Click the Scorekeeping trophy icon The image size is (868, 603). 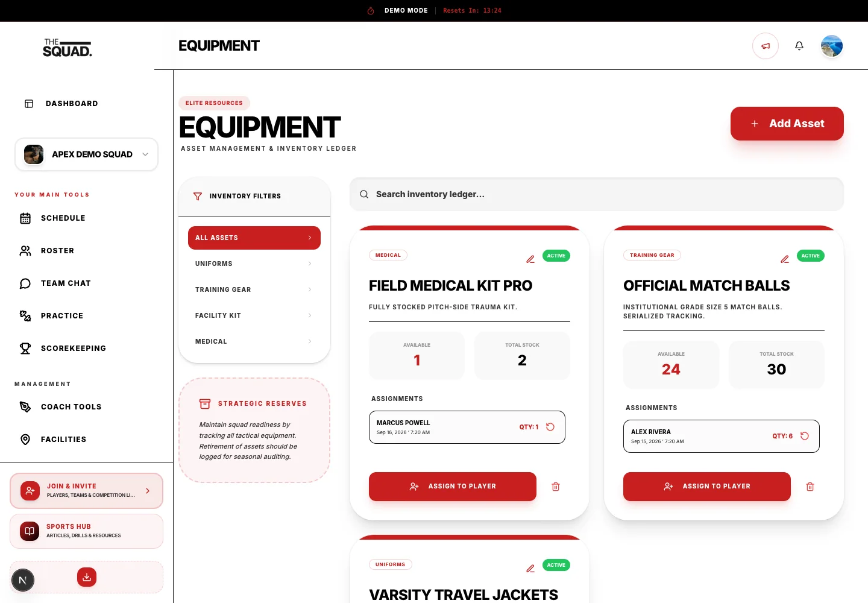[25, 349]
